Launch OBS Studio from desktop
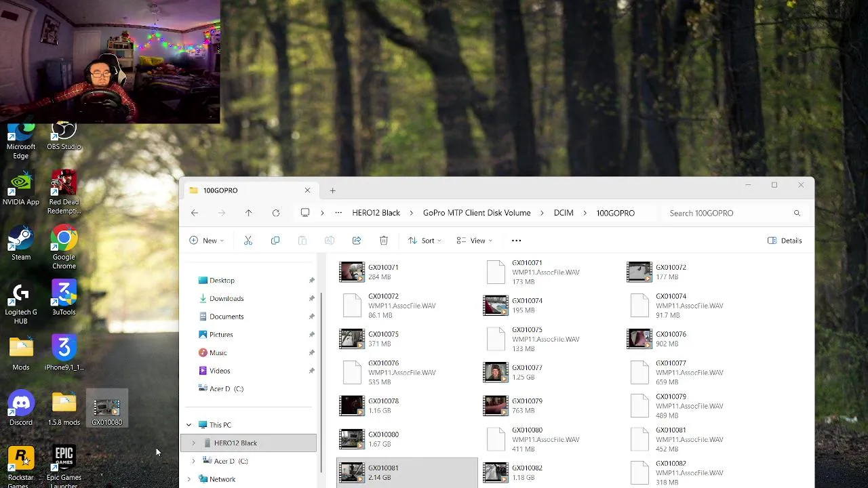The width and height of the screenshot is (868, 488). click(64, 136)
